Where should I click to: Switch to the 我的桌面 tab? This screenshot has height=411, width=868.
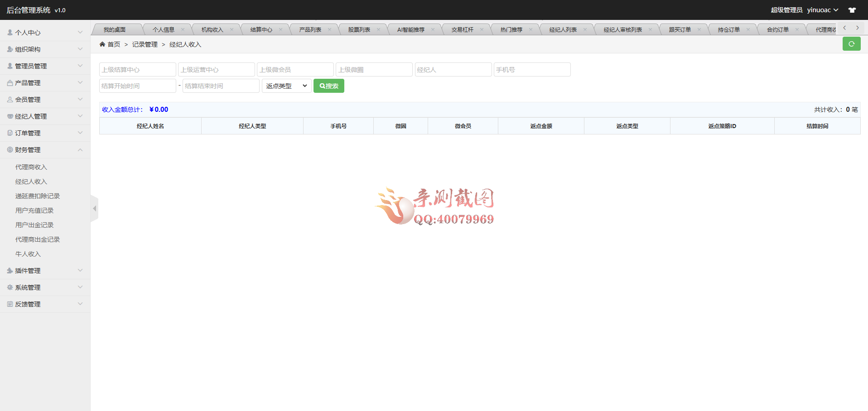(114, 30)
